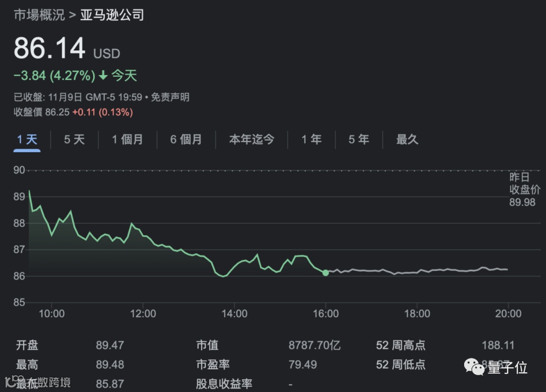
Task: Click the 市值 value 8787.70亿
Action: pyautogui.click(x=314, y=345)
